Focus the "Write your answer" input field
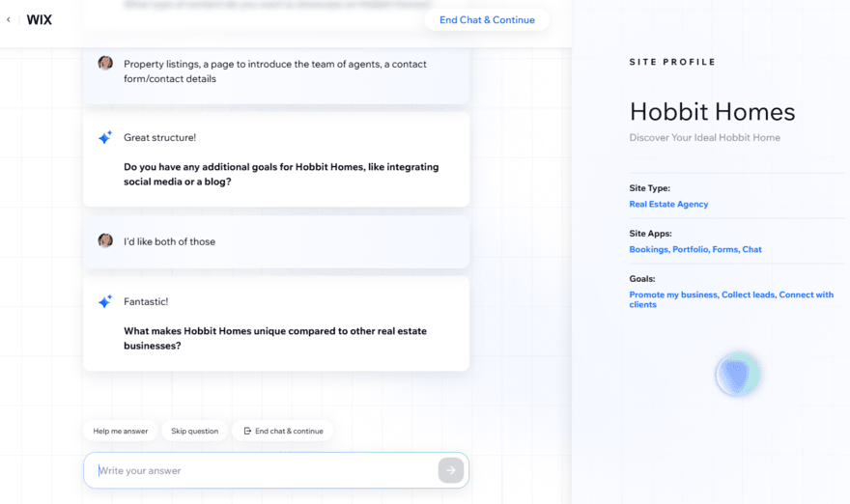Screen dimensions: 850x504 pyautogui.click(x=261, y=470)
